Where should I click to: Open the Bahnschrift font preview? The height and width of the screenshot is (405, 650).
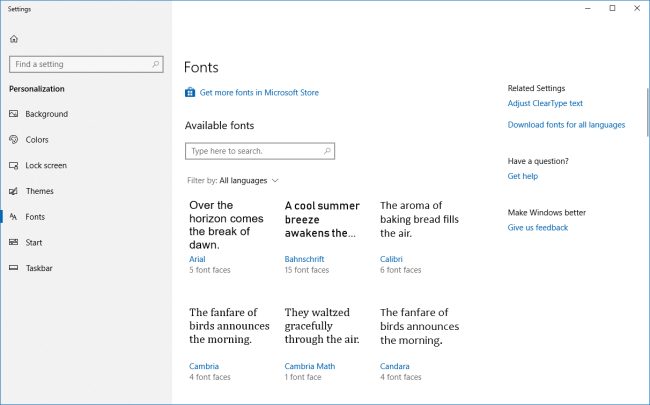(x=320, y=236)
